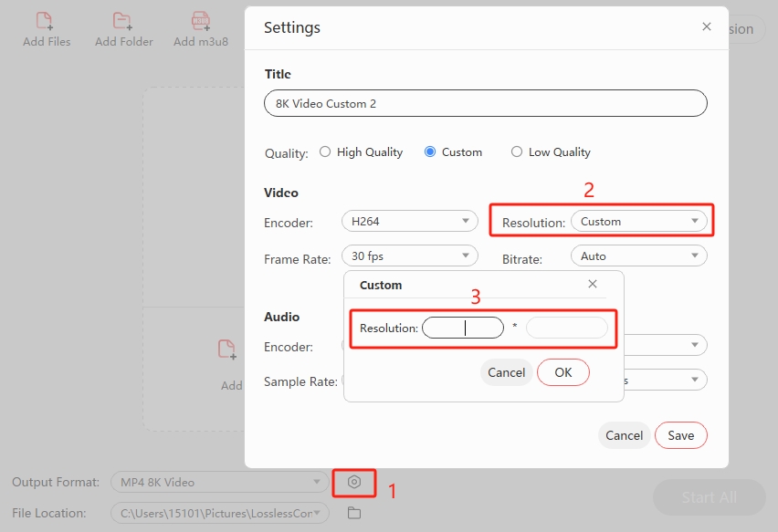Click the resolution height input field
This screenshot has width=778, height=532.
click(566, 328)
